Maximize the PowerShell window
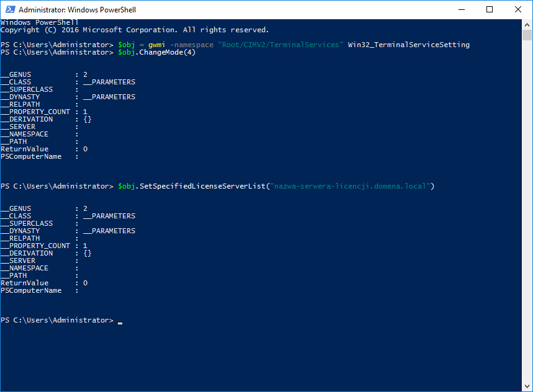 point(490,9)
